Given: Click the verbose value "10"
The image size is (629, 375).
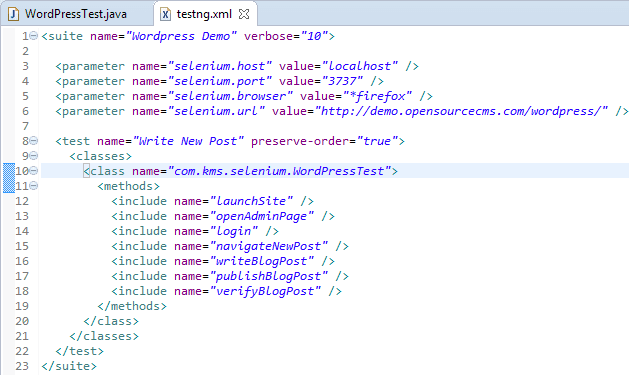Looking at the screenshot, I should 314,36.
